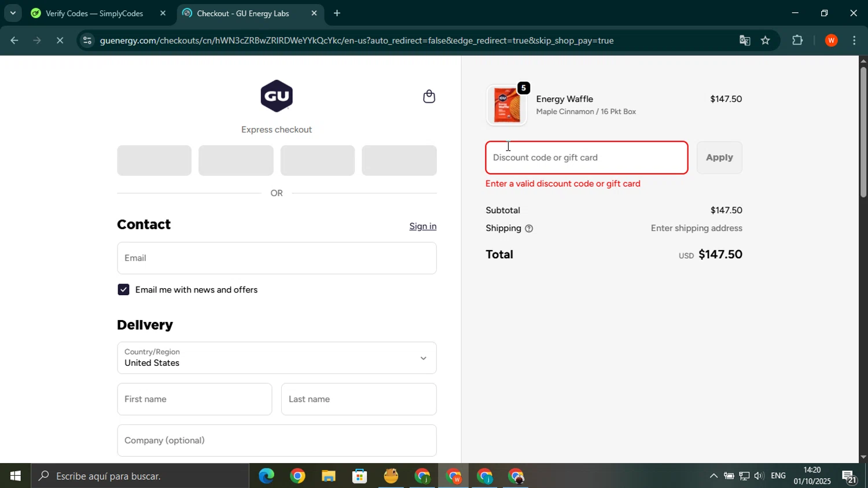Image resolution: width=868 pixels, height=488 pixels.
Task: Open the shopping bag cart icon
Action: click(x=429, y=97)
